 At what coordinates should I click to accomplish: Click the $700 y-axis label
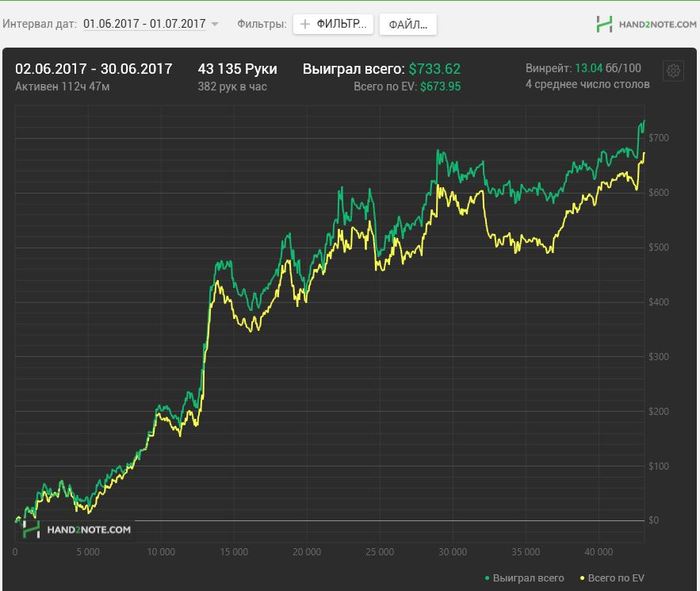pos(659,138)
